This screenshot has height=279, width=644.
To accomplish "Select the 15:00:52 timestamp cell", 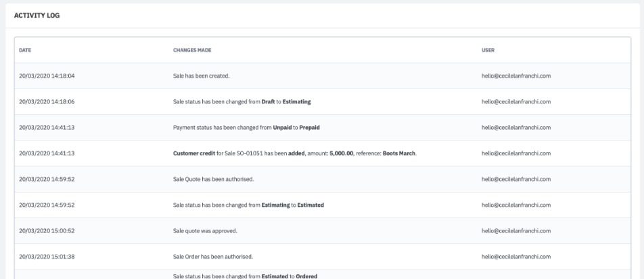I will click(47, 230).
